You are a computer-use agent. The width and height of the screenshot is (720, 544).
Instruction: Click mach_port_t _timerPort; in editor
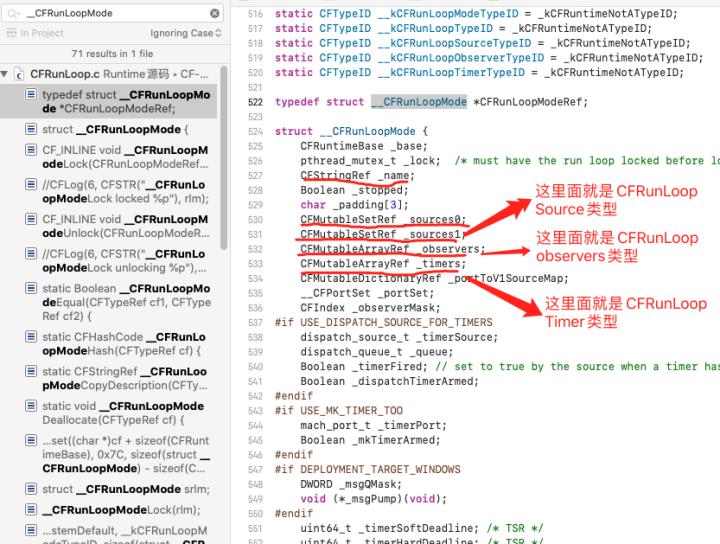coord(373,425)
